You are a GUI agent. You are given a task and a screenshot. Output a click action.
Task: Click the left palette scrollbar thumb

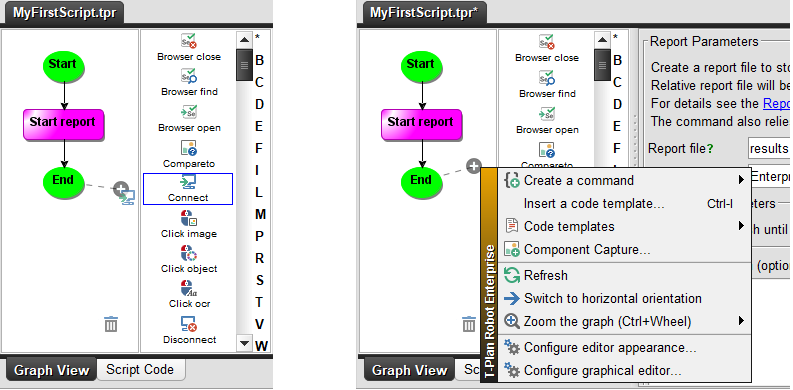tap(244, 65)
